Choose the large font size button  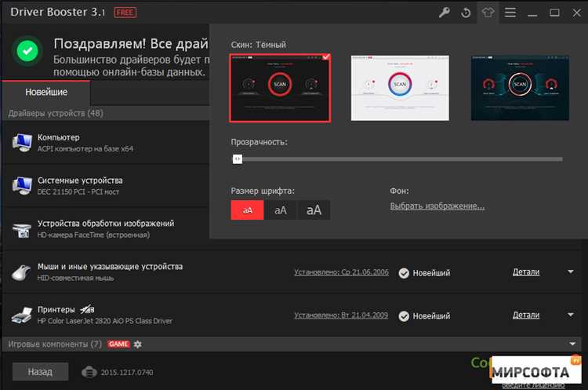[314, 210]
